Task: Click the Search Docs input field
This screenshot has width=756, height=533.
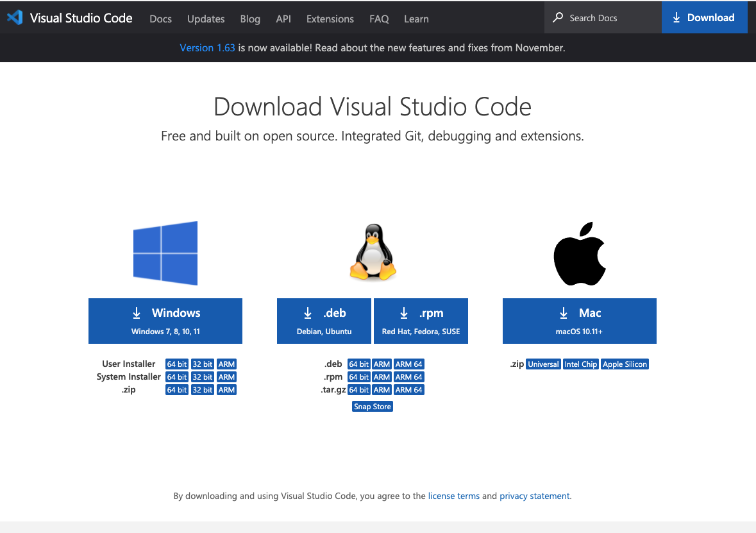Action: 603,18
